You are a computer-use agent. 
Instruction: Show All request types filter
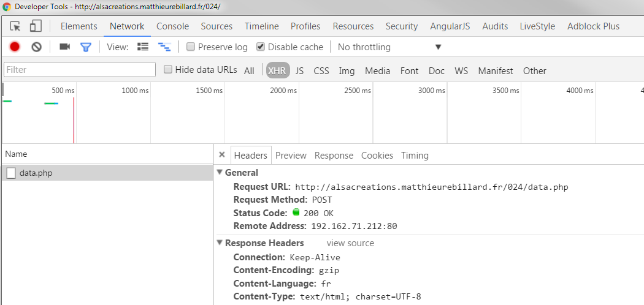point(249,71)
